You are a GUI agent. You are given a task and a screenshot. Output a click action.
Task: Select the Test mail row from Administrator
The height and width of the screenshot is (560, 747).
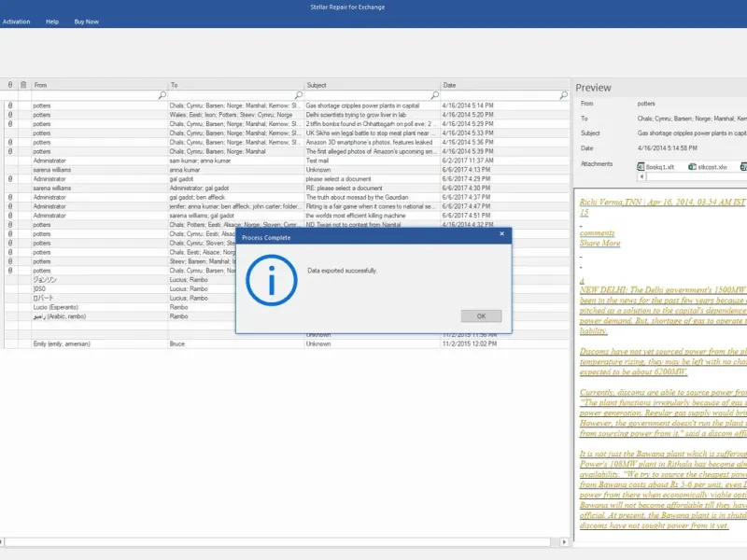[286, 161]
